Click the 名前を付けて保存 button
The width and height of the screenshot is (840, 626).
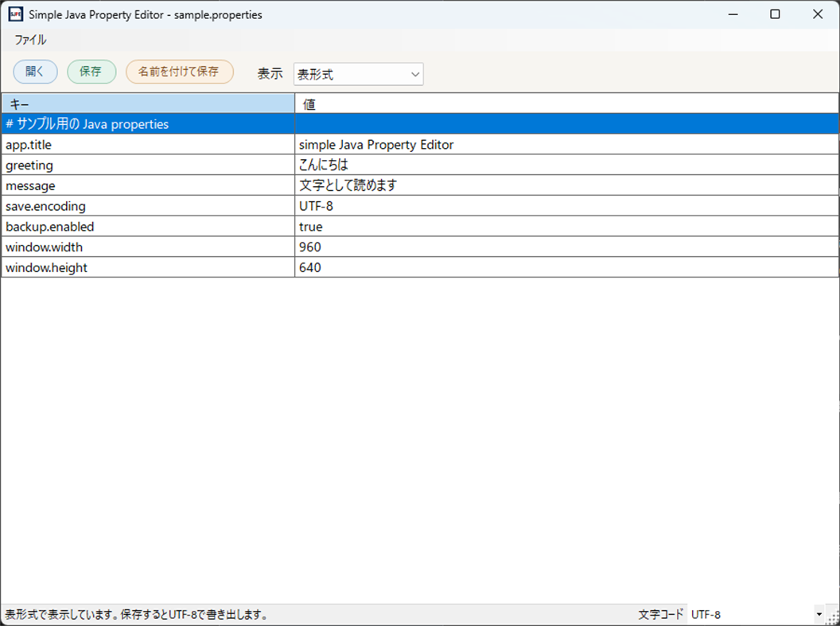pos(180,72)
